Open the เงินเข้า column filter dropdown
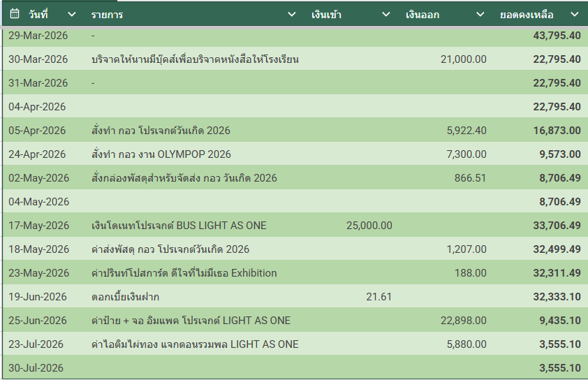This screenshot has width=588, height=380. tap(386, 15)
